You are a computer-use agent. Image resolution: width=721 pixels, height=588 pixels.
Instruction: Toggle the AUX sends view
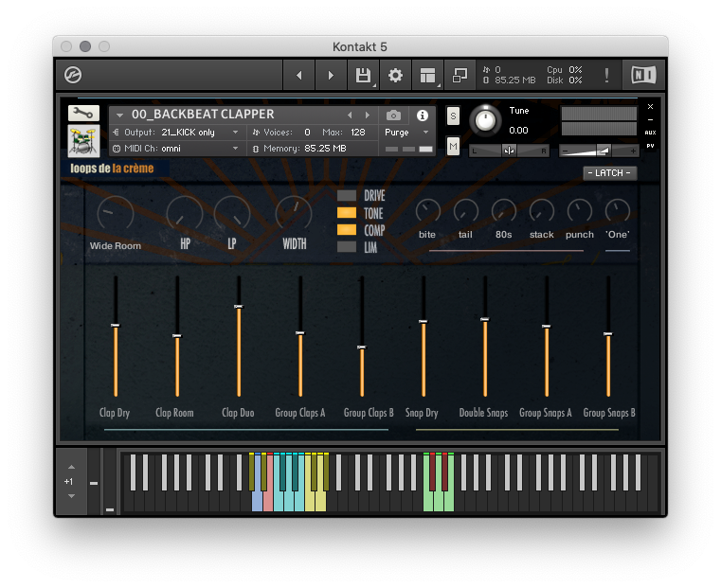(650, 133)
